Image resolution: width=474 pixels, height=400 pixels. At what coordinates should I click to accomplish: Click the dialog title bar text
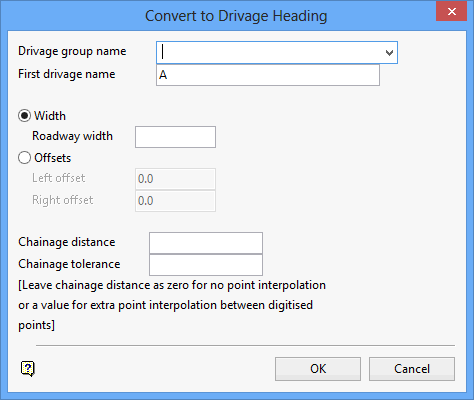point(236,16)
